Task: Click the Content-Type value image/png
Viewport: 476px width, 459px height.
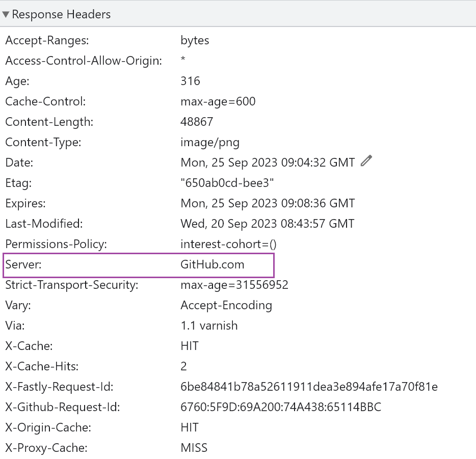Action: [209, 143]
